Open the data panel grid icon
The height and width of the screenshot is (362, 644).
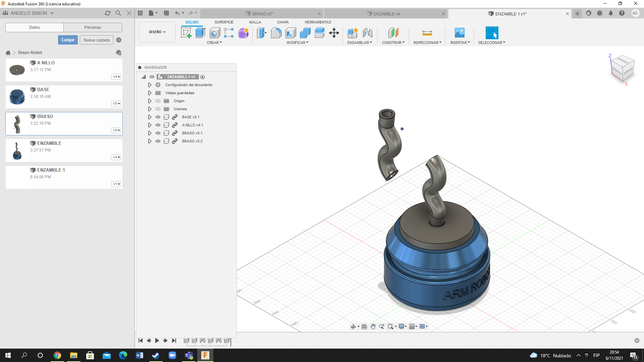(x=140, y=13)
